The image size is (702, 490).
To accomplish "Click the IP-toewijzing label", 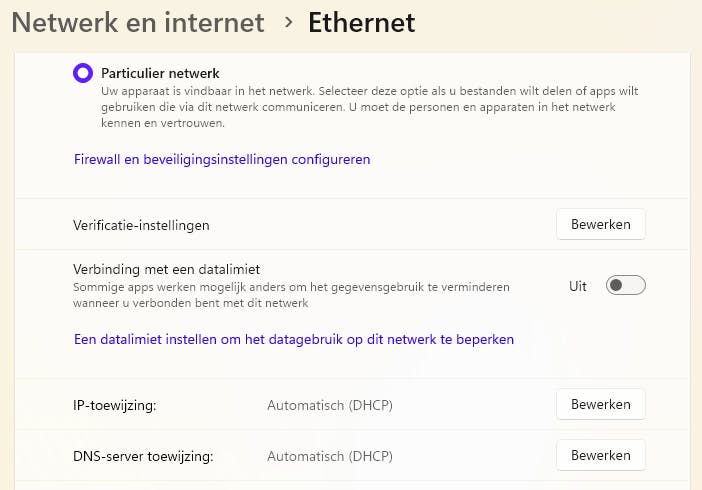I will (x=116, y=405).
